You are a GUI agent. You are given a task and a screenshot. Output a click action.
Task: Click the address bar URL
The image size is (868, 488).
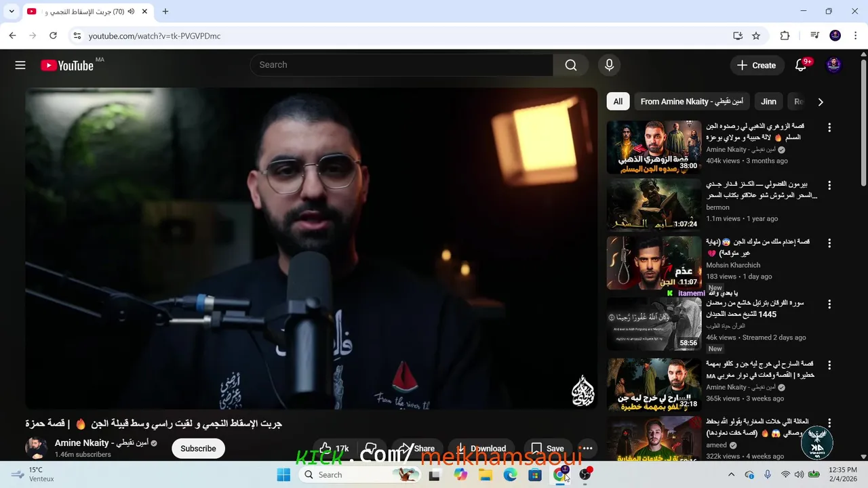[x=155, y=36]
